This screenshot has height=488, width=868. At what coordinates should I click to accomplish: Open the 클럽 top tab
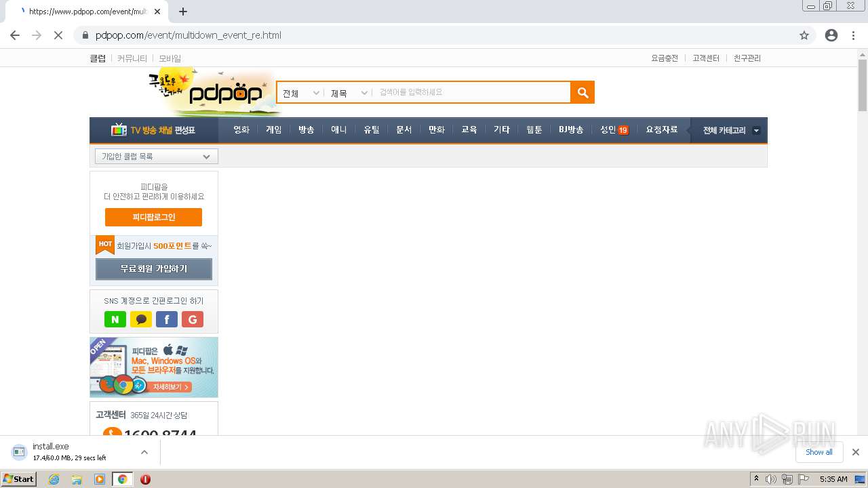click(x=98, y=58)
